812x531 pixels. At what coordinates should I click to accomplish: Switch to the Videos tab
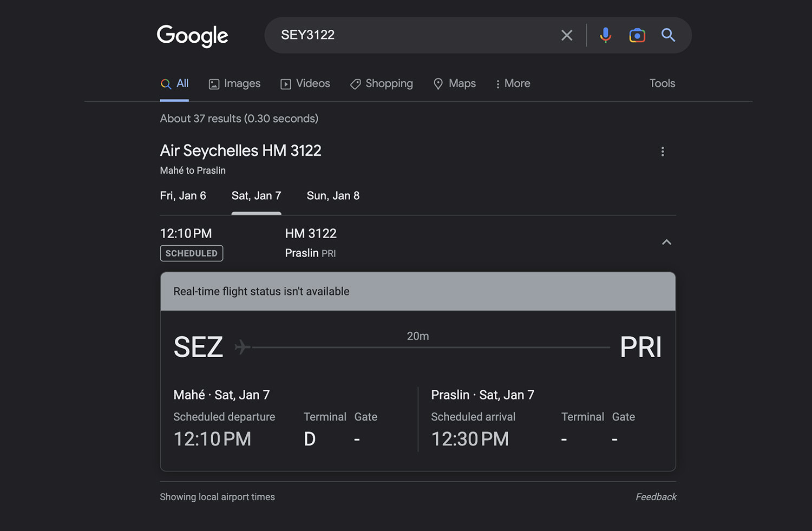(305, 83)
